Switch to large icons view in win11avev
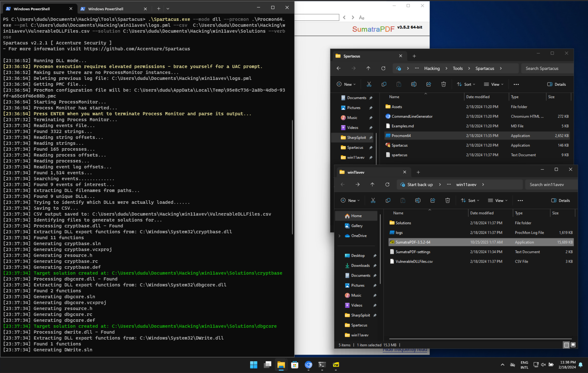The width and height of the screenshot is (588, 373). click(573, 345)
